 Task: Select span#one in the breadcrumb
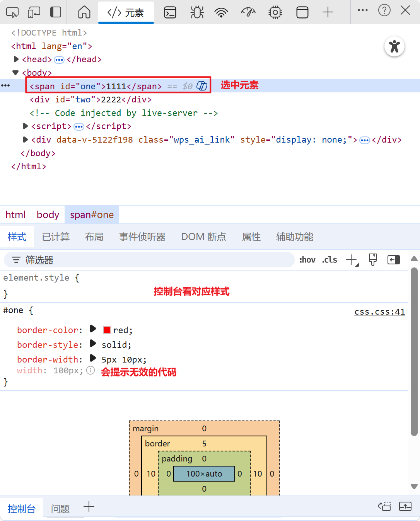pyautogui.click(x=92, y=215)
